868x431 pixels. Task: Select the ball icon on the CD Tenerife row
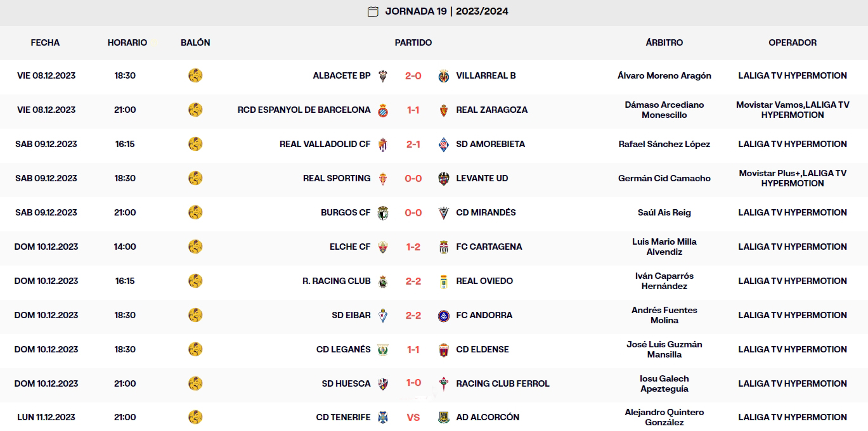pos(196,417)
